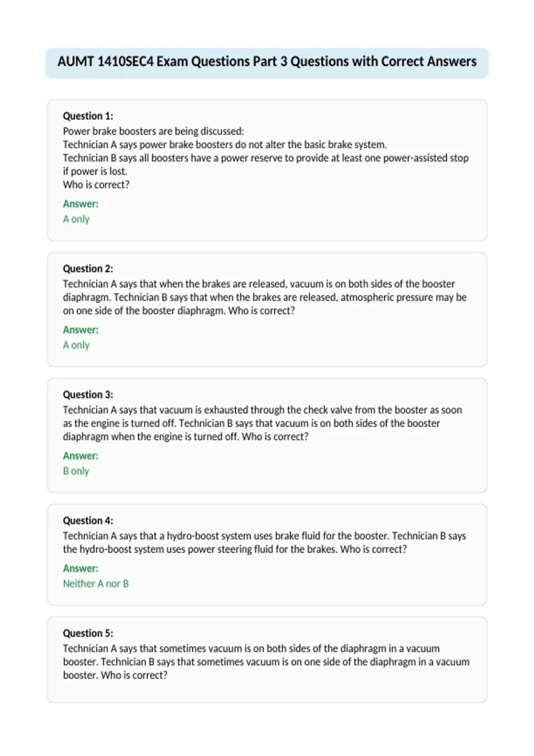Screen dimensions: 534x756
Task: Click 'A only' answer for Question 2
Action: [76, 345]
